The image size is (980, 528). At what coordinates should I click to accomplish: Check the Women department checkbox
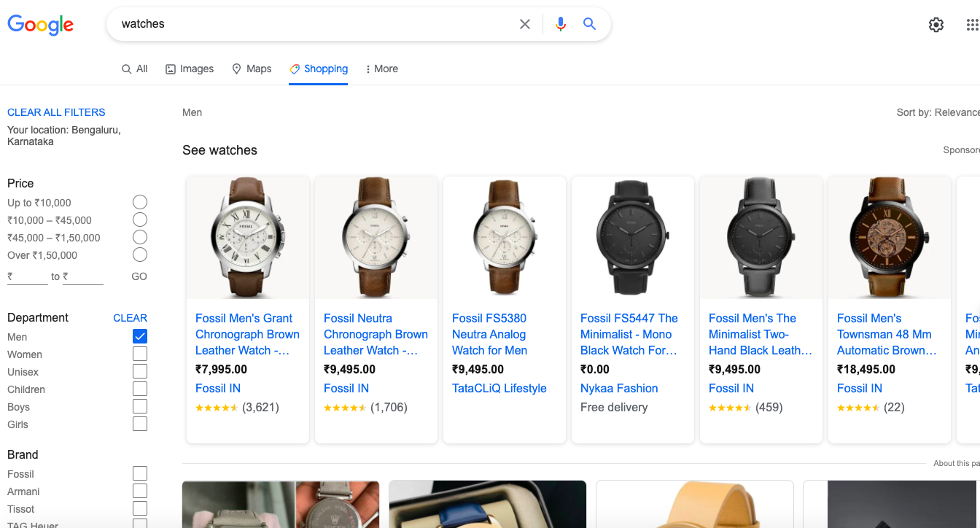tap(140, 354)
